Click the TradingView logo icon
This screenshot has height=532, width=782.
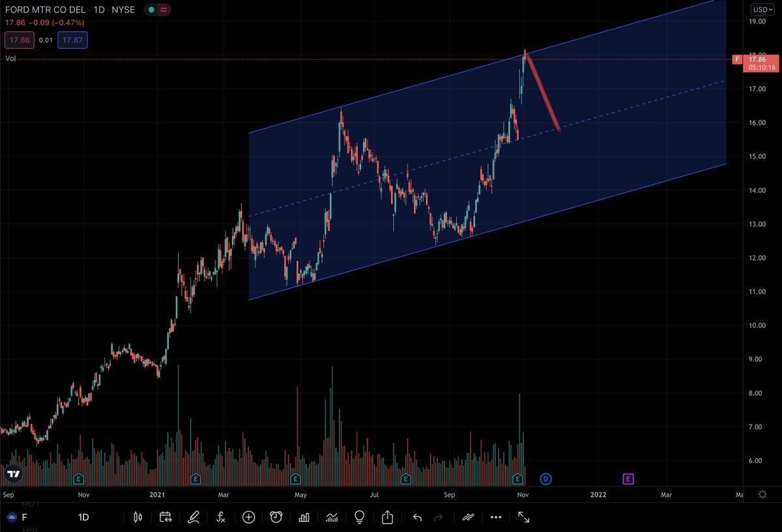pos(14,474)
